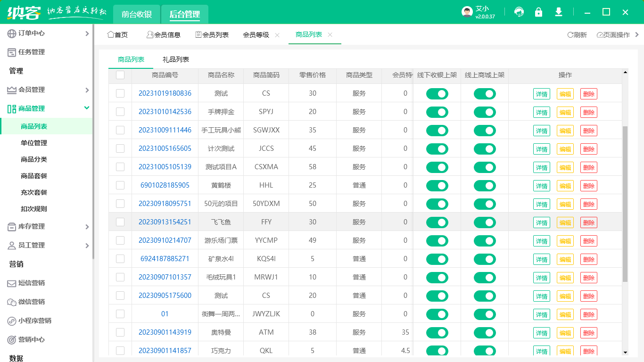Open the 小程序营销 sidebar icon

[13, 321]
